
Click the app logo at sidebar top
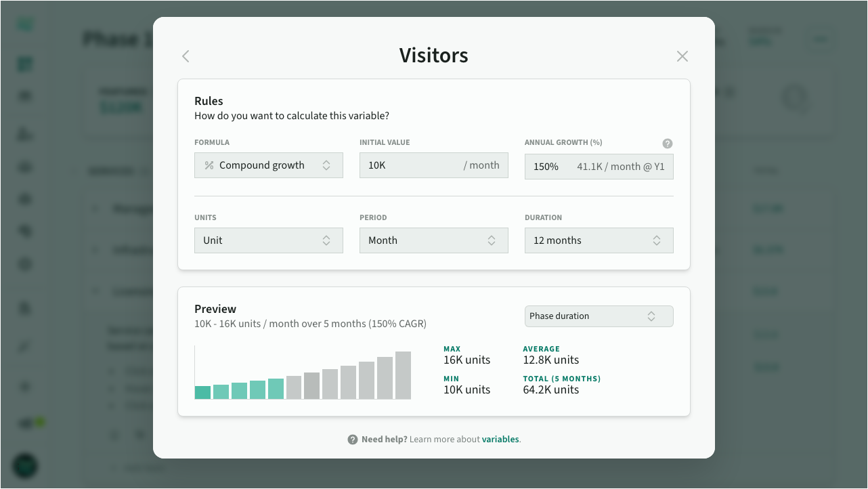point(26,25)
